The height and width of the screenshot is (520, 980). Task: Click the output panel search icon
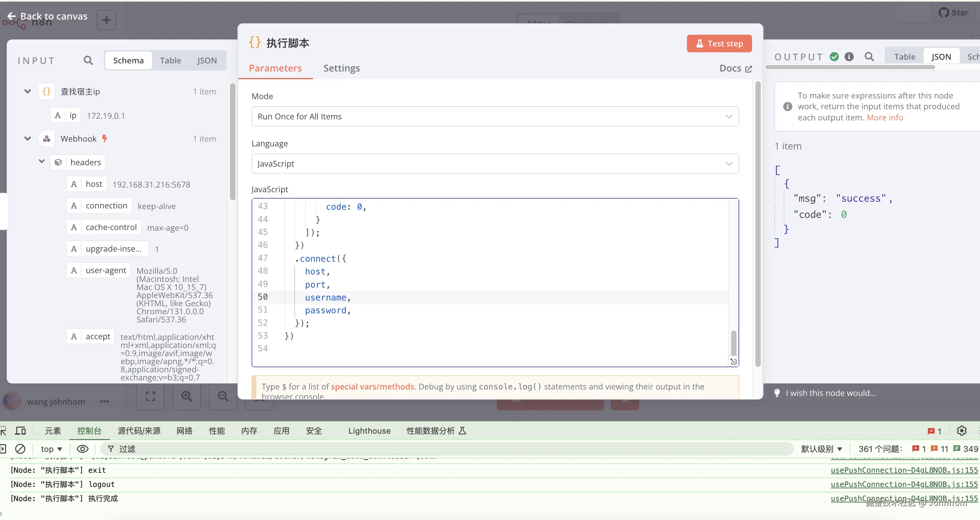tap(869, 57)
